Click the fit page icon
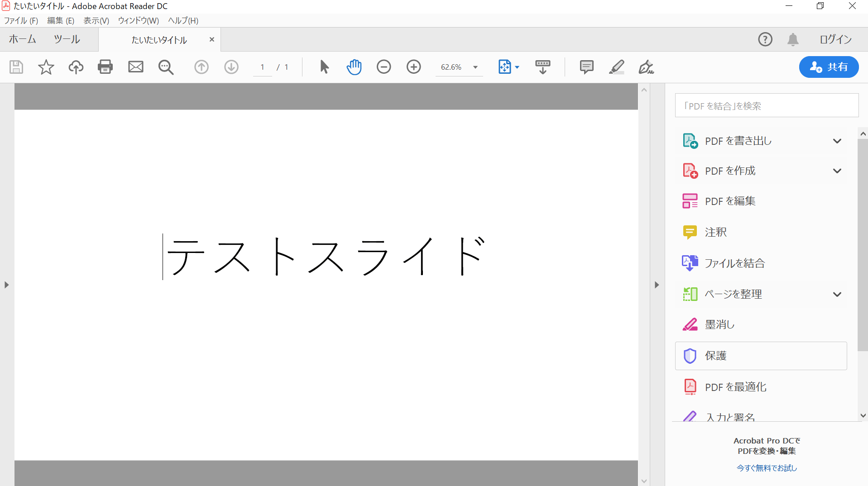The height and width of the screenshot is (486, 868). pos(504,67)
